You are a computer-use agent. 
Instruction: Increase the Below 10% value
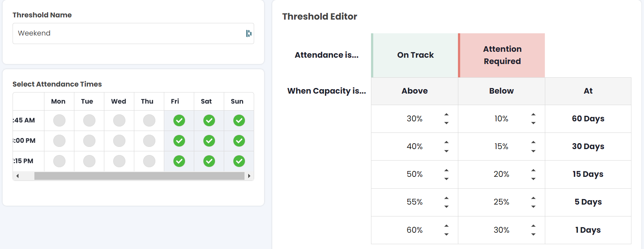point(533,115)
